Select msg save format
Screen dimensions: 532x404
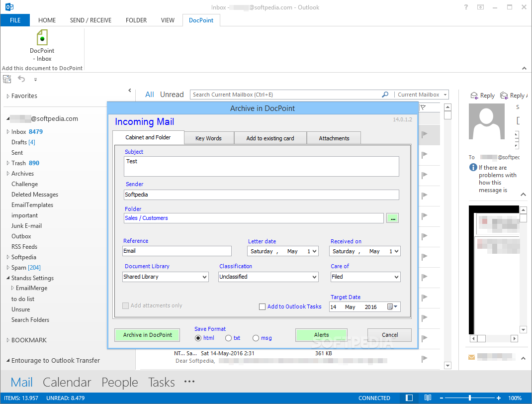point(256,338)
